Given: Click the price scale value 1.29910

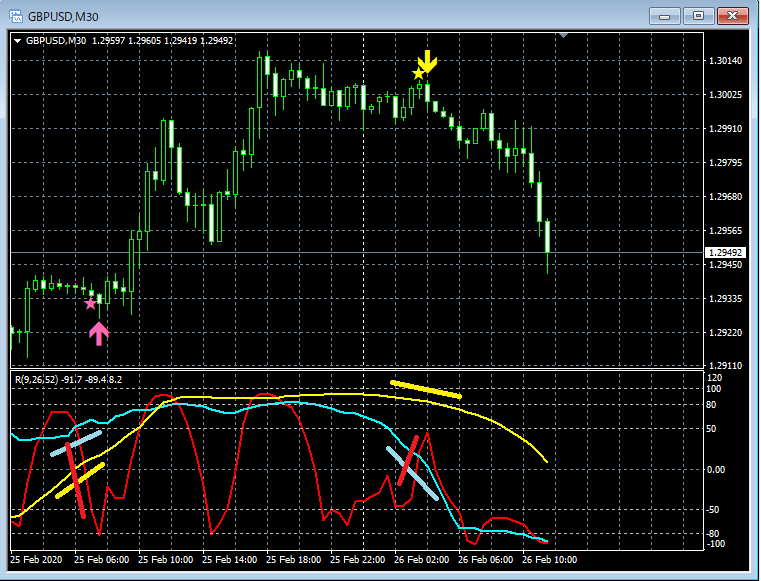Looking at the screenshot, I should (x=725, y=129).
